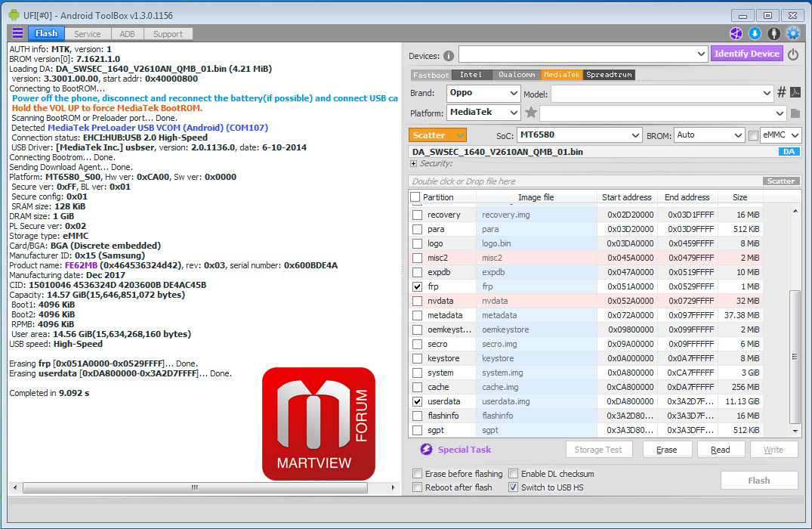Screen dimensions: 812x529
Task: Select the Intel mode tab
Action: click(x=471, y=75)
